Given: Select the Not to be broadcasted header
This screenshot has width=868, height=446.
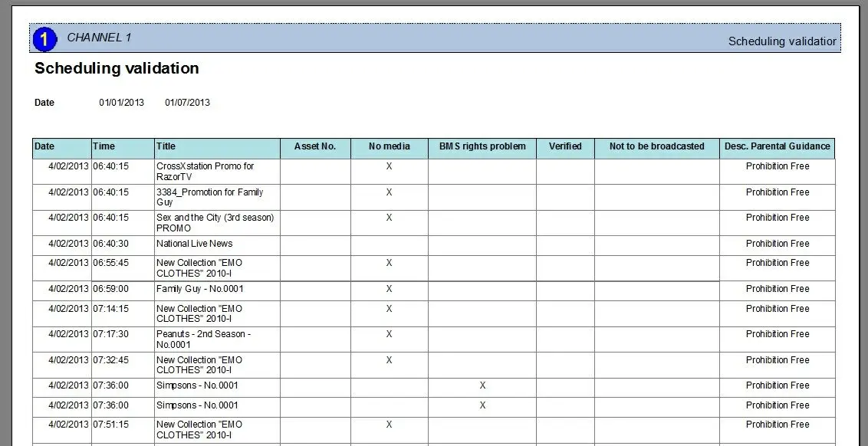Looking at the screenshot, I should pos(656,146).
